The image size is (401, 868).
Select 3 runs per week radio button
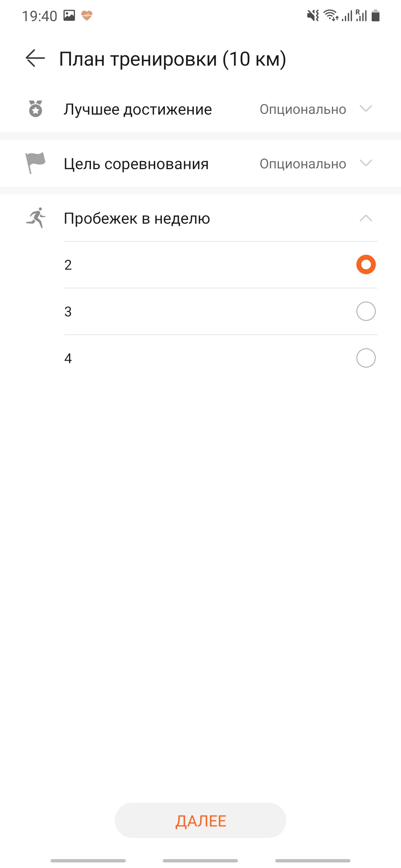pyautogui.click(x=366, y=311)
